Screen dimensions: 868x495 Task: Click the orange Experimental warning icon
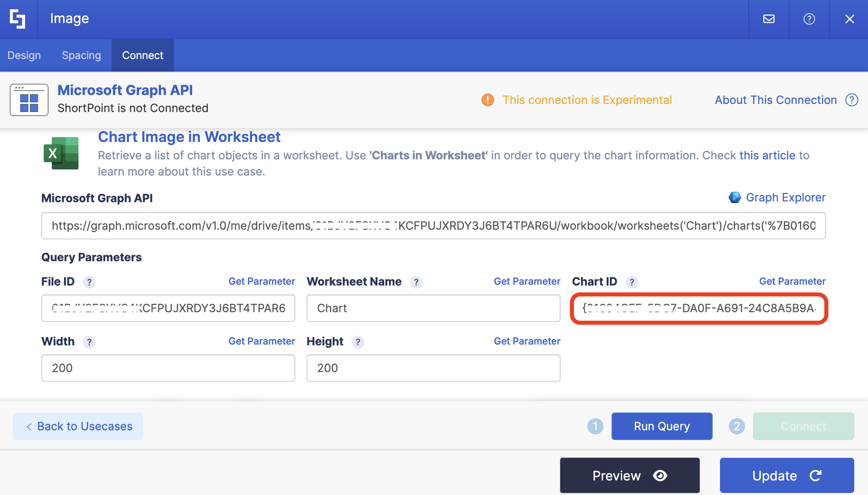pyautogui.click(x=488, y=100)
